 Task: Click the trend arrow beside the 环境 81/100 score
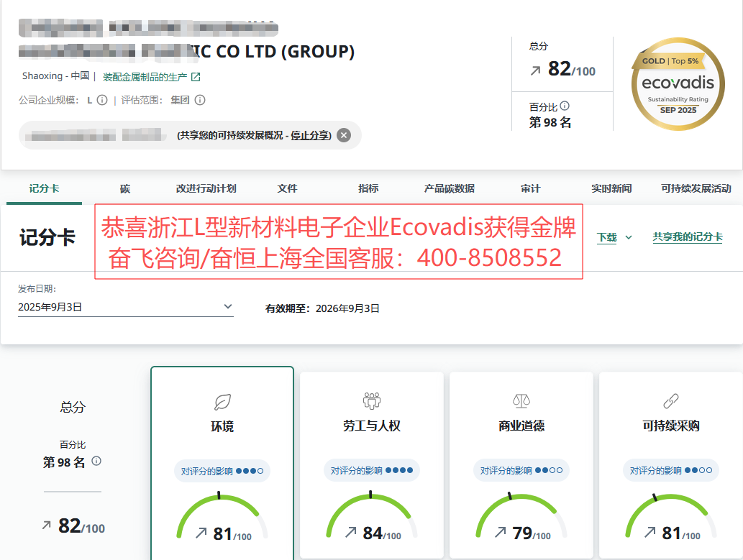[x=201, y=533]
